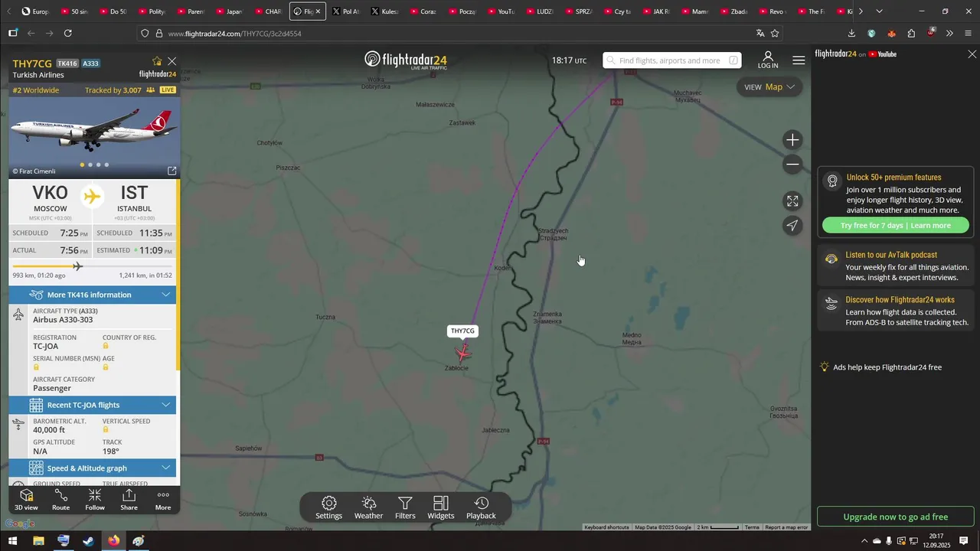Click the Follow aircraft icon
This screenshot has height=551, width=980.
95,500
